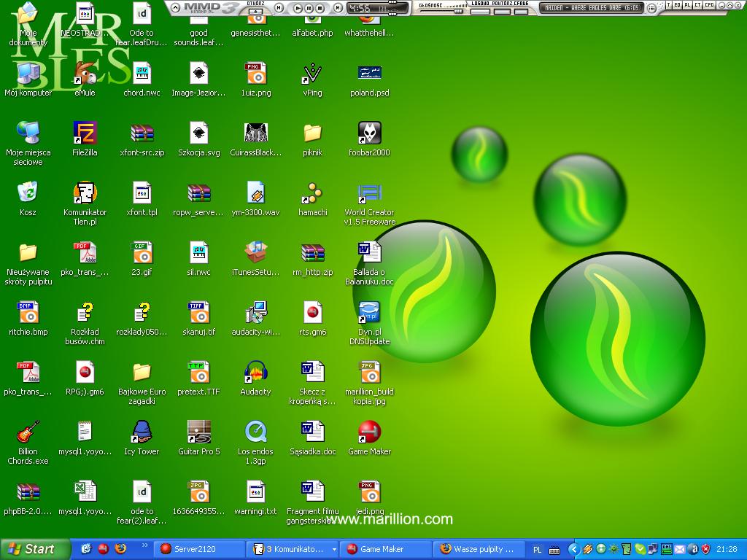747x560 pixels.
Task: Open the Guitar Pro 5 shortcut
Action: point(198,432)
